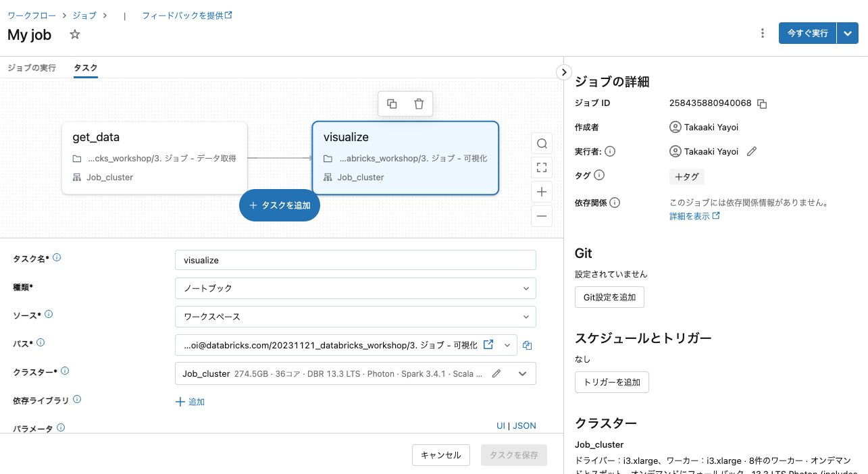The width and height of the screenshot is (868, 474).
Task: Fit the job graph to screen
Action: coord(541,167)
